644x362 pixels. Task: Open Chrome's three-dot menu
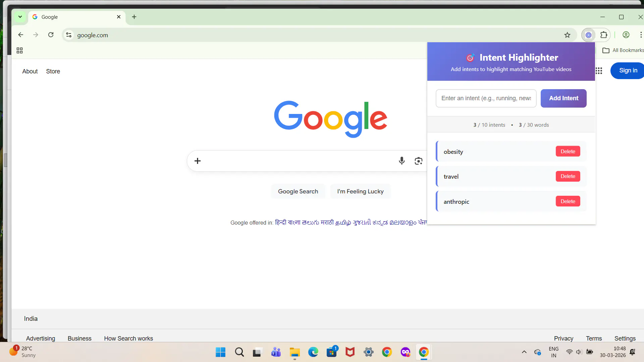(641, 35)
